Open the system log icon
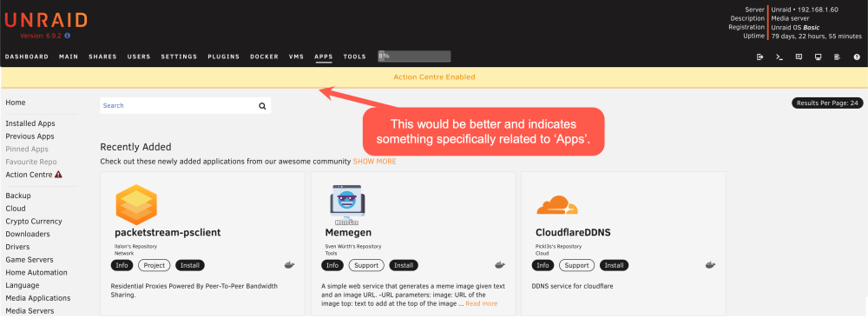This screenshot has width=868, height=319. 837,56
